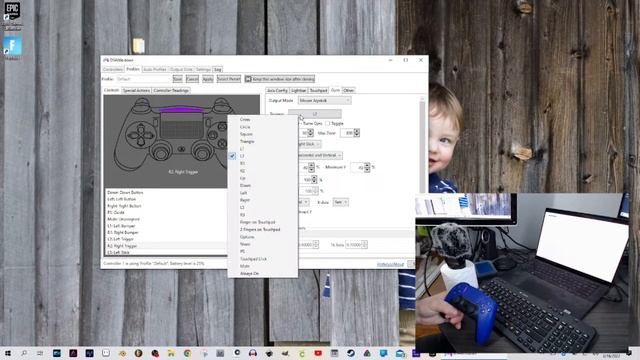Image resolution: width=640 pixels, height=360 pixels.
Task: Open the Lightbar tab
Action: tap(298, 90)
